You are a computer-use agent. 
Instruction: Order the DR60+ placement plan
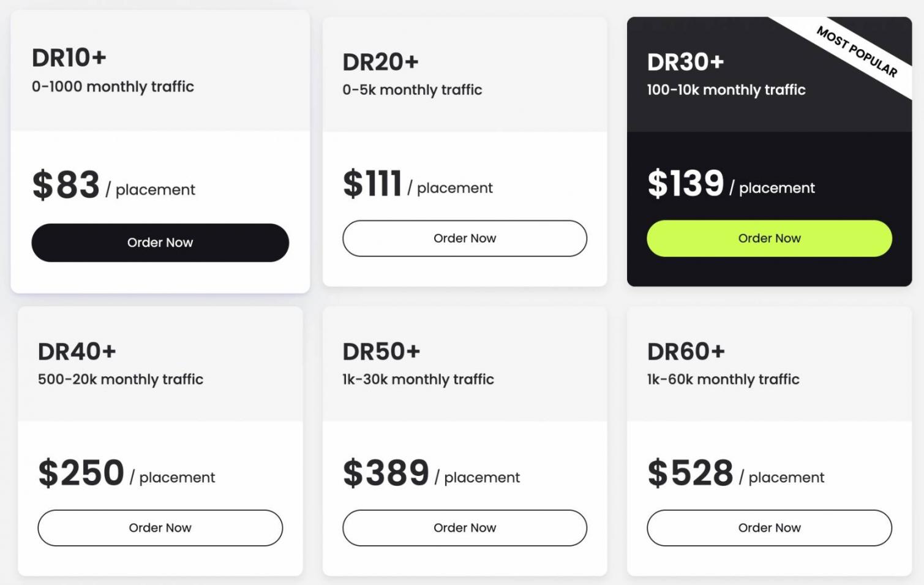coord(769,528)
